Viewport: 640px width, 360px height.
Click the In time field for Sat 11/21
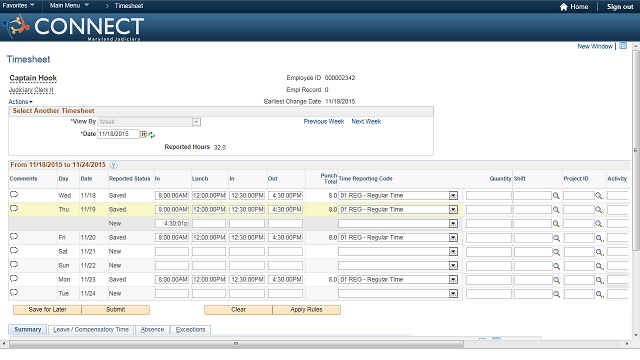click(x=172, y=251)
